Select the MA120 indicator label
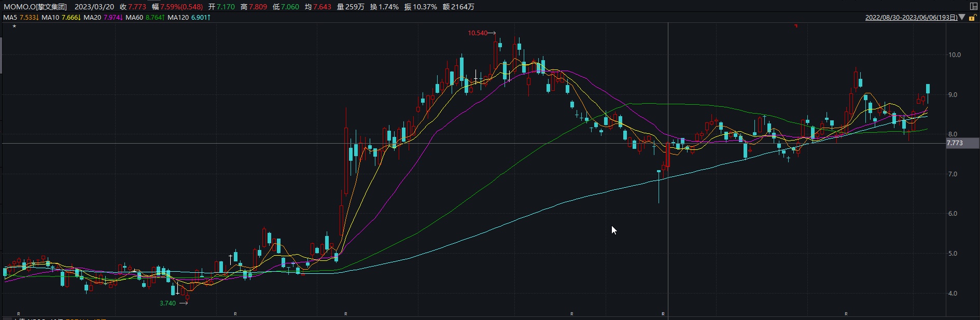 coord(178,17)
